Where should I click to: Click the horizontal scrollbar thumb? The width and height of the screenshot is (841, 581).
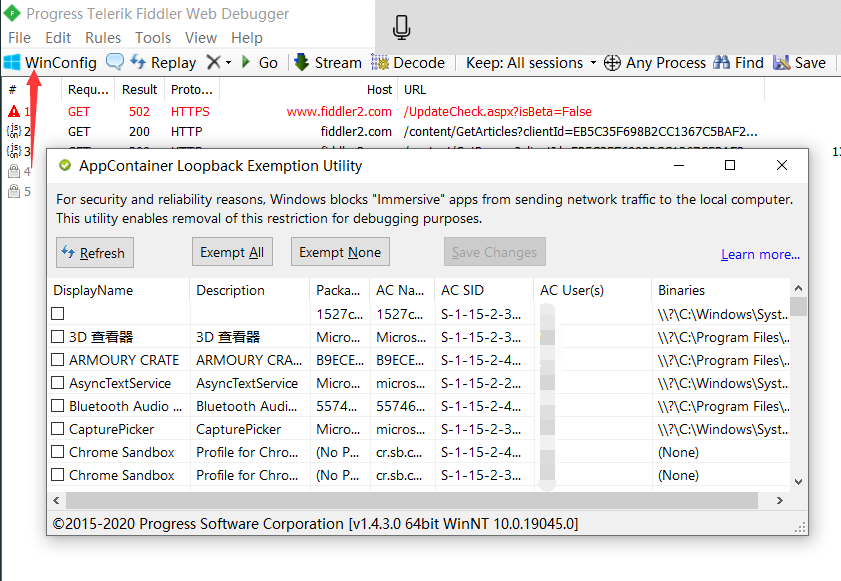(x=412, y=500)
